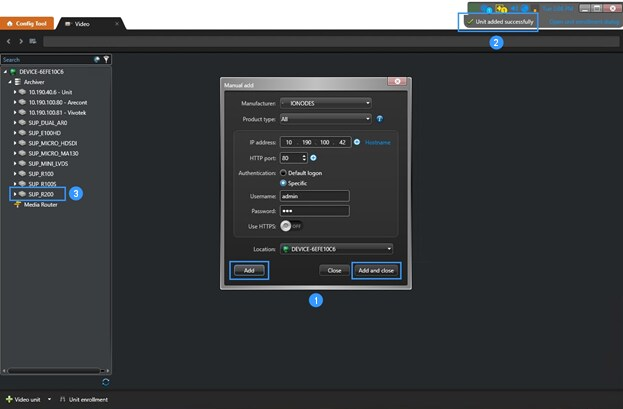The image size is (623, 409).
Task: Open the Location dropdown DEVICE-6EFE10C6
Action: tap(337, 249)
